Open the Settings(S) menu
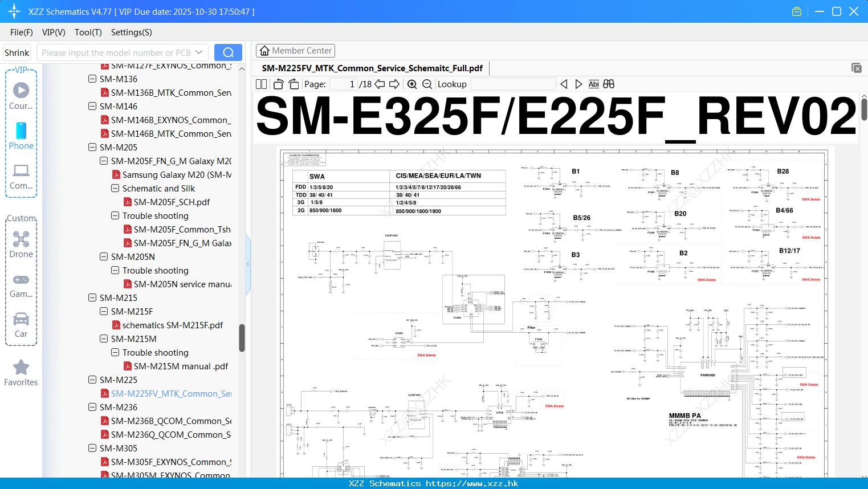The height and width of the screenshot is (489, 868). click(132, 32)
